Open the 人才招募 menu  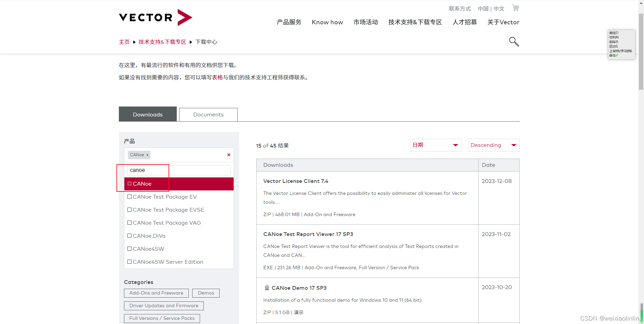(x=465, y=22)
